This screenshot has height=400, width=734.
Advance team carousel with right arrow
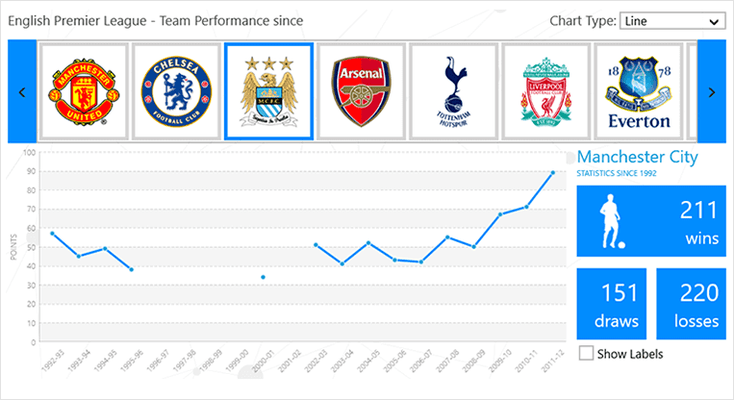coord(712,92)
